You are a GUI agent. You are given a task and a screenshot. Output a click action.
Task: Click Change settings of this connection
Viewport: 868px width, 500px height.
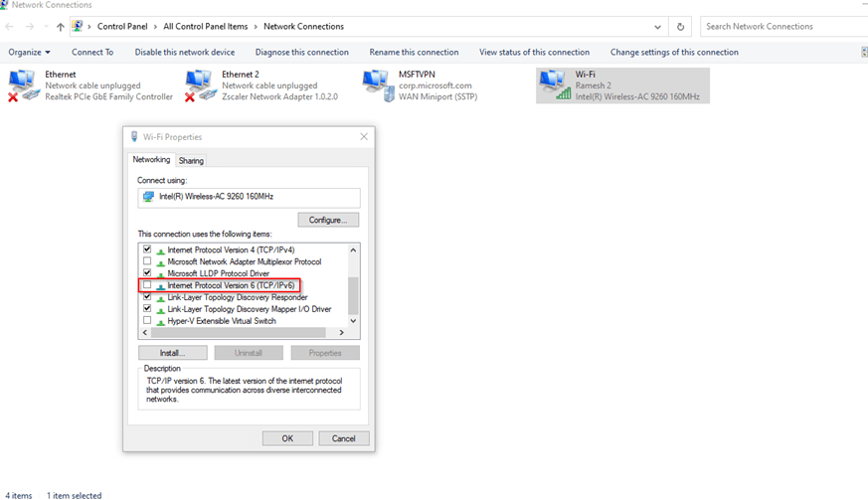674,52
